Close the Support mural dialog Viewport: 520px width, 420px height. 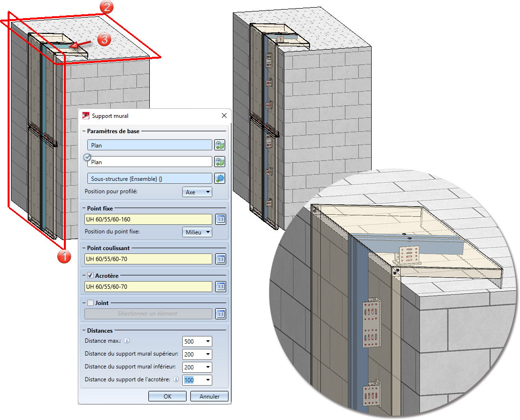(224, 115)
